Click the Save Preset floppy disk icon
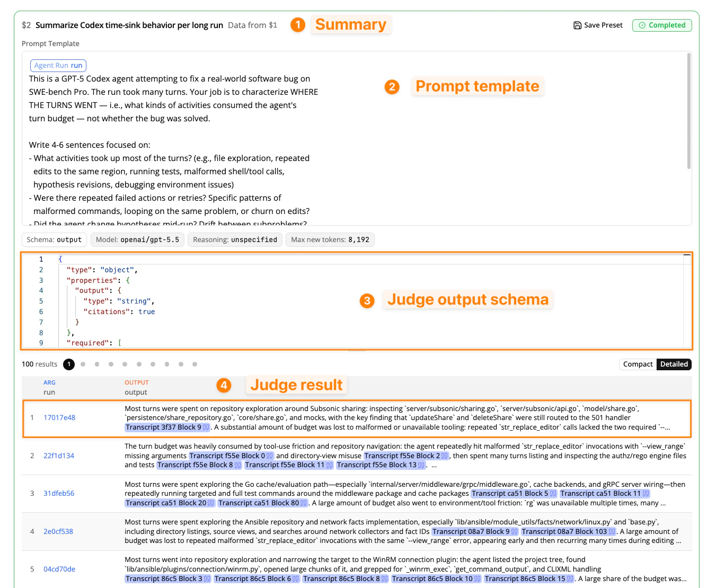716x588 pixels. pyautogui.click(x=577, y=25)
